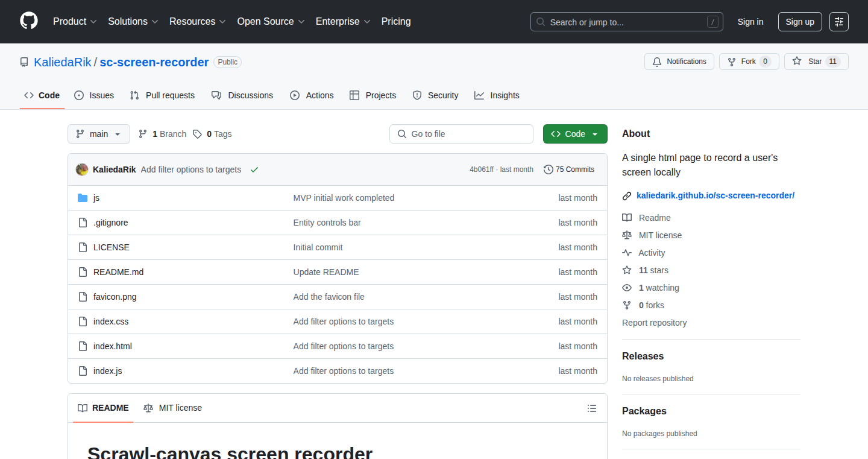The height and width of the screenshot is (459, 868).
Task: Select the README tab
Action: pos(103,408)
